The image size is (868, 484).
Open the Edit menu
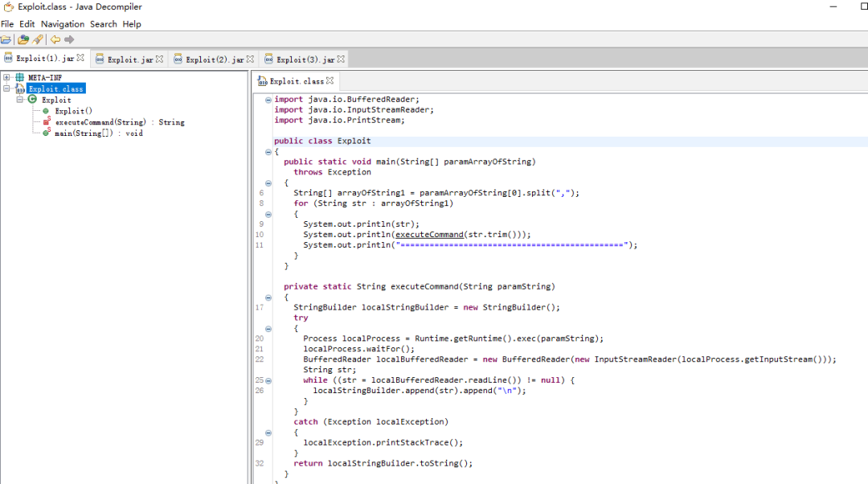pos(27,24)
